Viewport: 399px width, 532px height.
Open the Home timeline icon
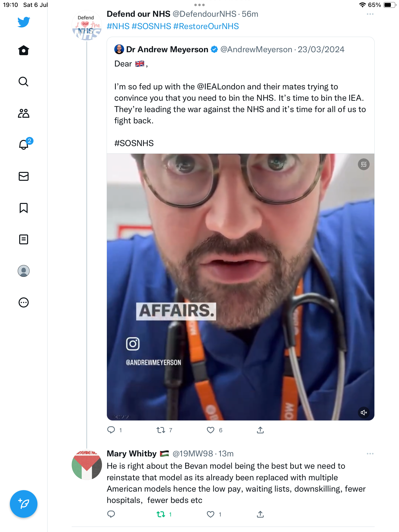pos(24,50)
